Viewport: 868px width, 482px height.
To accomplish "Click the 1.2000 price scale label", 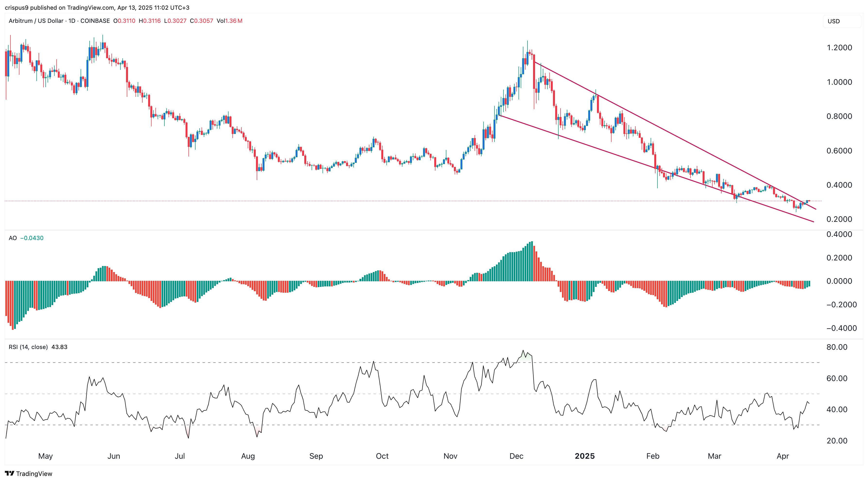I will pos(839,48).
